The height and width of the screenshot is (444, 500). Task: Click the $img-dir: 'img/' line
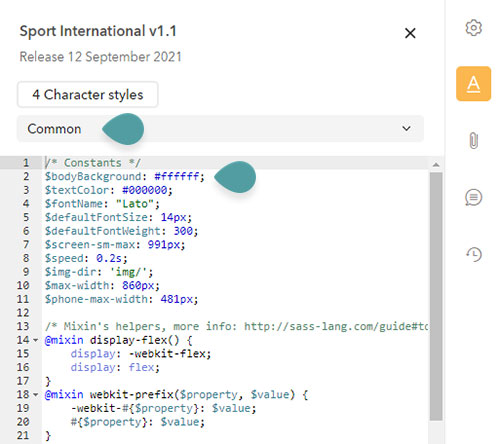[x=99, y=272]
